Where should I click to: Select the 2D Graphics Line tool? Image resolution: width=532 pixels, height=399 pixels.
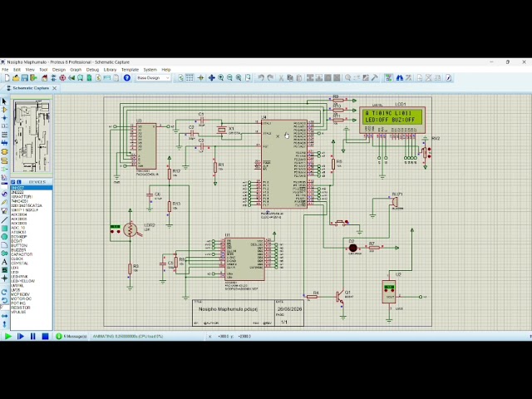[4, 219]
